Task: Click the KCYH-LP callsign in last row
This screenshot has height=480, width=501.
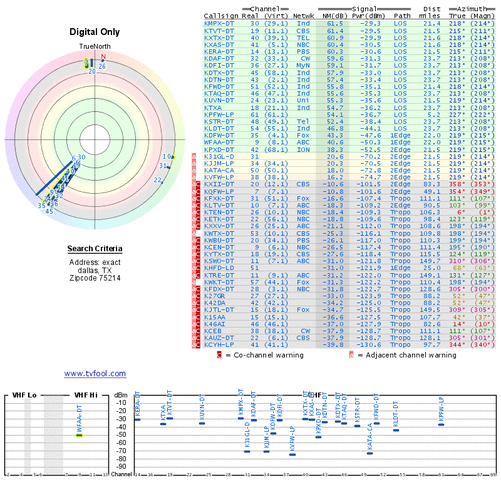Action: pyautogui.click(x=219, y=345)
